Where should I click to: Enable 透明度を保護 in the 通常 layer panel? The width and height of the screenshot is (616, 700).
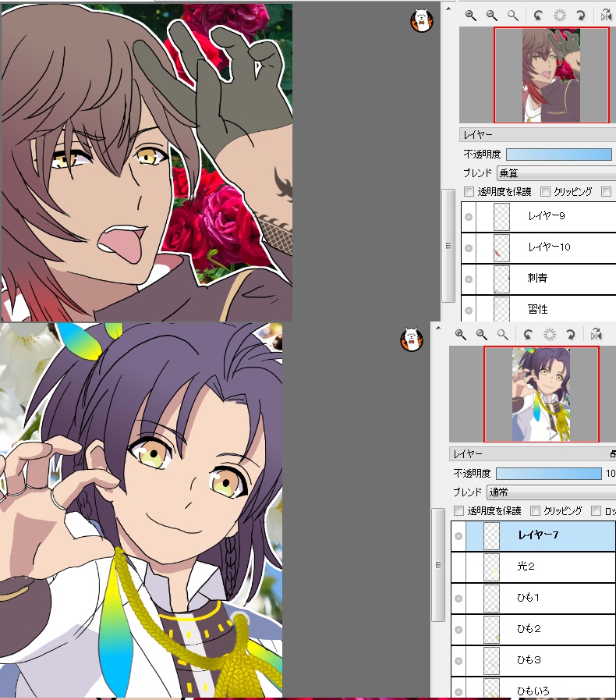pyautogui.click(x=458, y=510)
